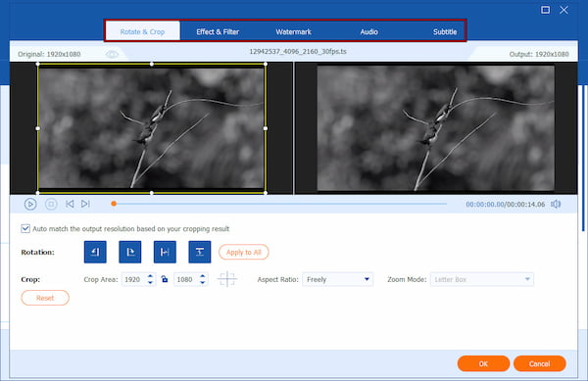Viewport: 588px width, 381px height.
Task: Open the Effect & Filter tab
Action: click(218, 32)
